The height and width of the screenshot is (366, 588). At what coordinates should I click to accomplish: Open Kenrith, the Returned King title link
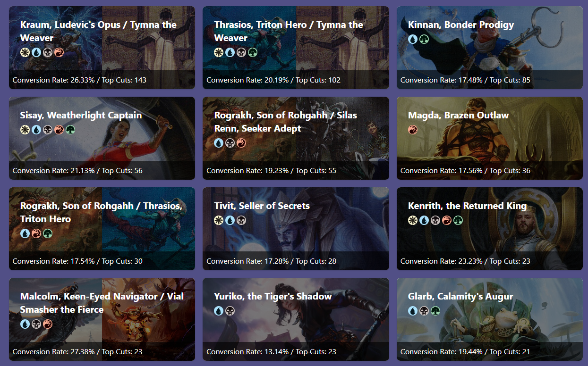pos(467,206)
